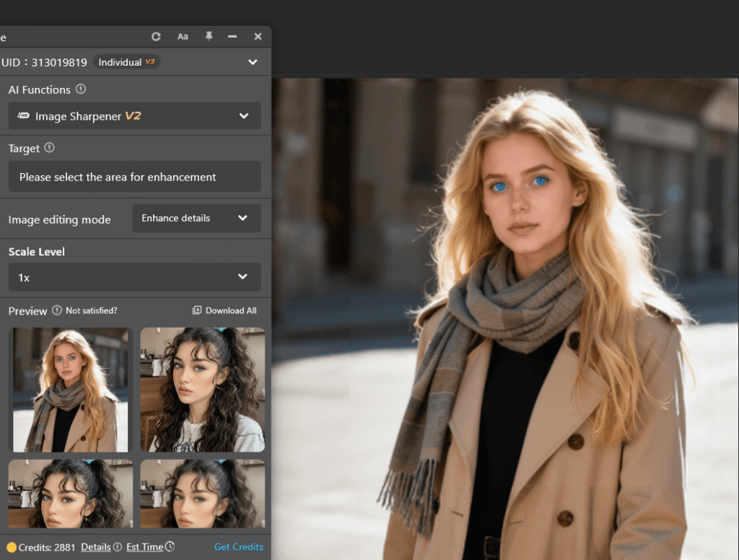739x560 pixels.
Task: Click the refresh icon in the panel header
Action: pos(156,37)
